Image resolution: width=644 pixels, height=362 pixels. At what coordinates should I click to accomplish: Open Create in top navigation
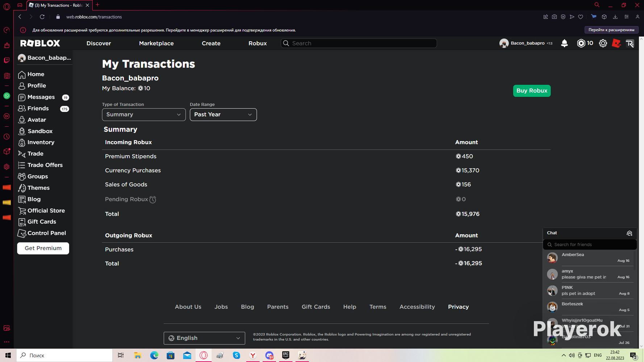[211, 43]
